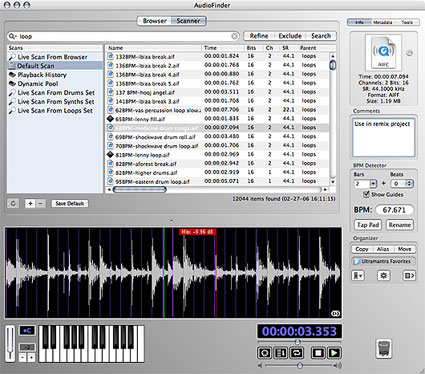Click the Refine button

pyautogui.click(x=259, y=36)
